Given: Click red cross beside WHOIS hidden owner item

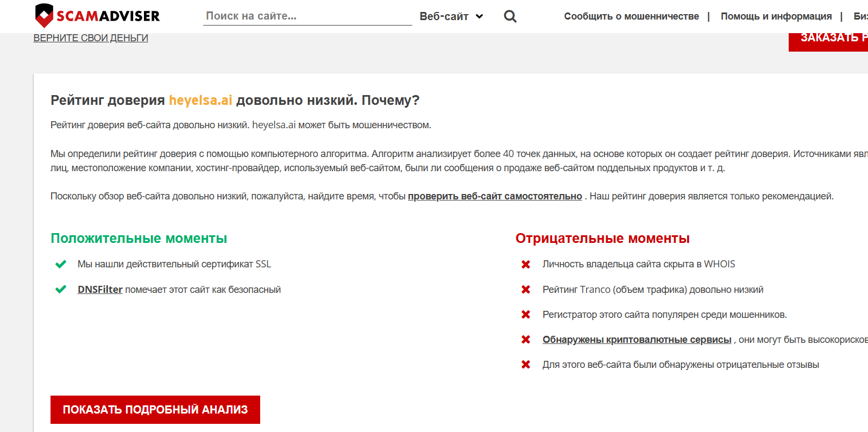Looking at the screenshot, I should pos(526,264).
